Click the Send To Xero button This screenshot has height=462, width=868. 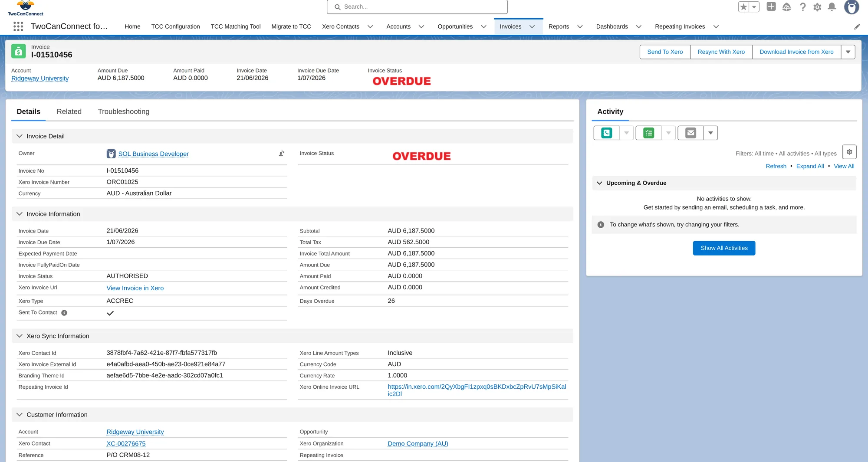pyautogui.click(x=665, y=52)
